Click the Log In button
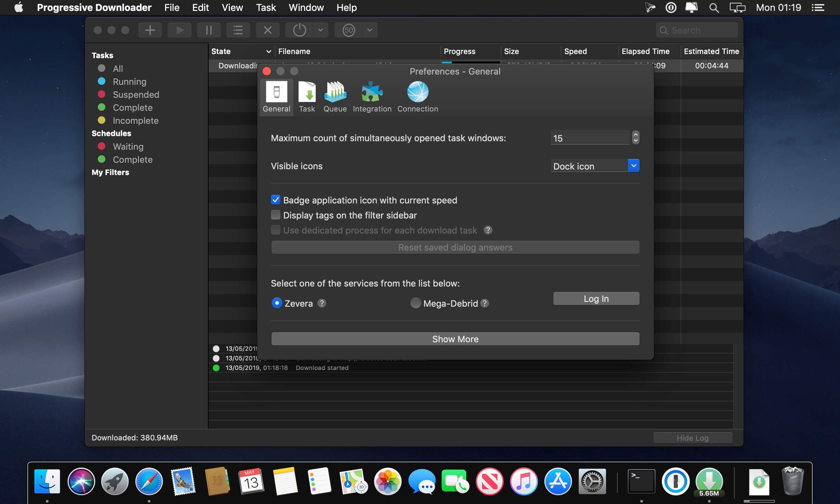Viewport: 840px width, 504px height. point(596,299)
